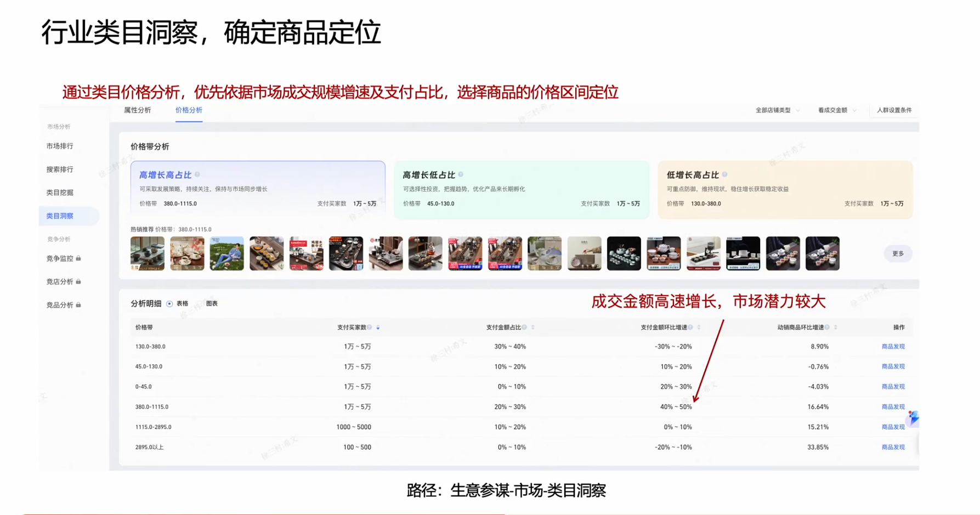The image size is (980, 515).
Task: Click 商品发现 link for 1115.0-2895.0 row
Action: 893,427
